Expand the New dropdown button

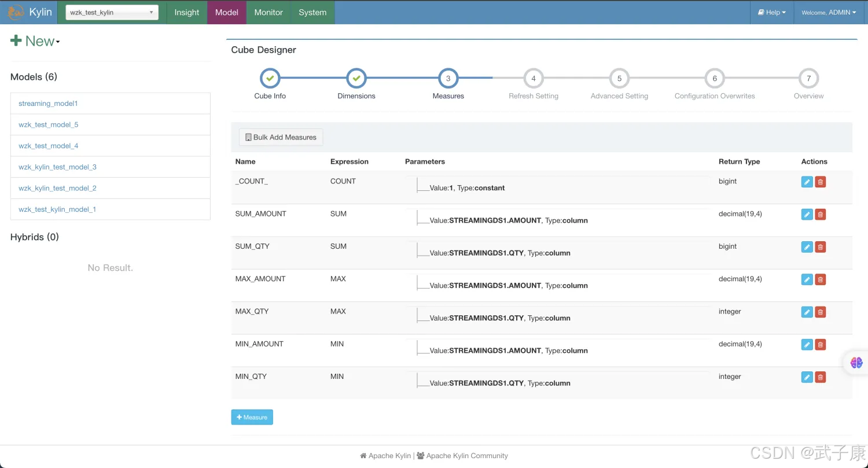[x=35, y=41]
